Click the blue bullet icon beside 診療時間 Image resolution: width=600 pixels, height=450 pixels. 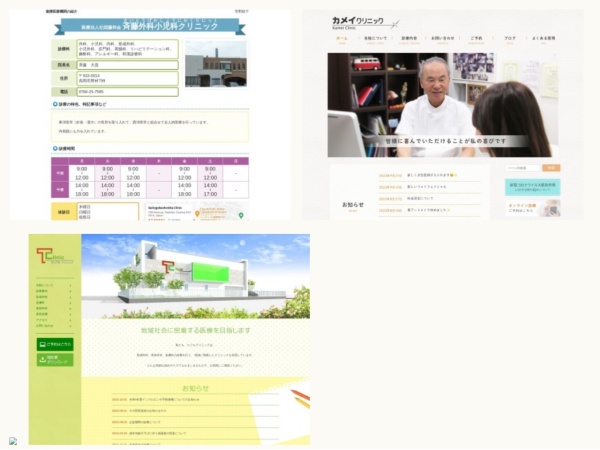click(55, 148)
